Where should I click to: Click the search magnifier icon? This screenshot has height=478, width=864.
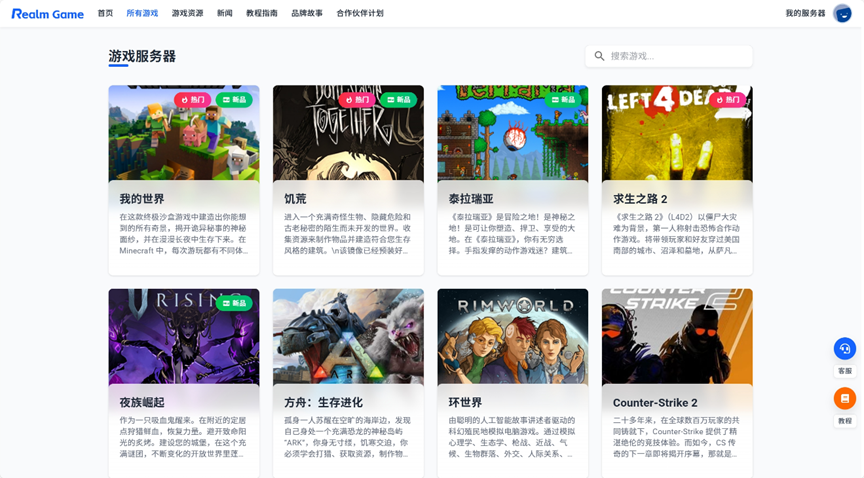(x=600, y=56)
